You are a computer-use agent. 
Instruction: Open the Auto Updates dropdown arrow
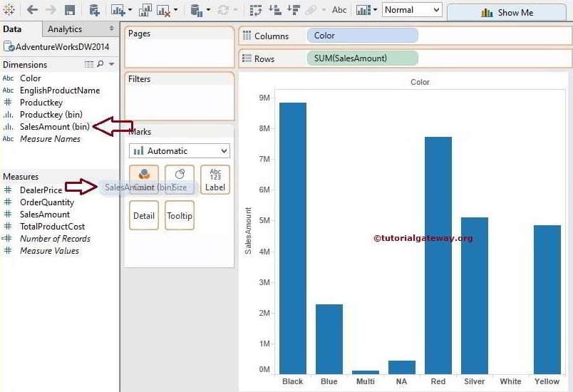click(x=208, y=10)
